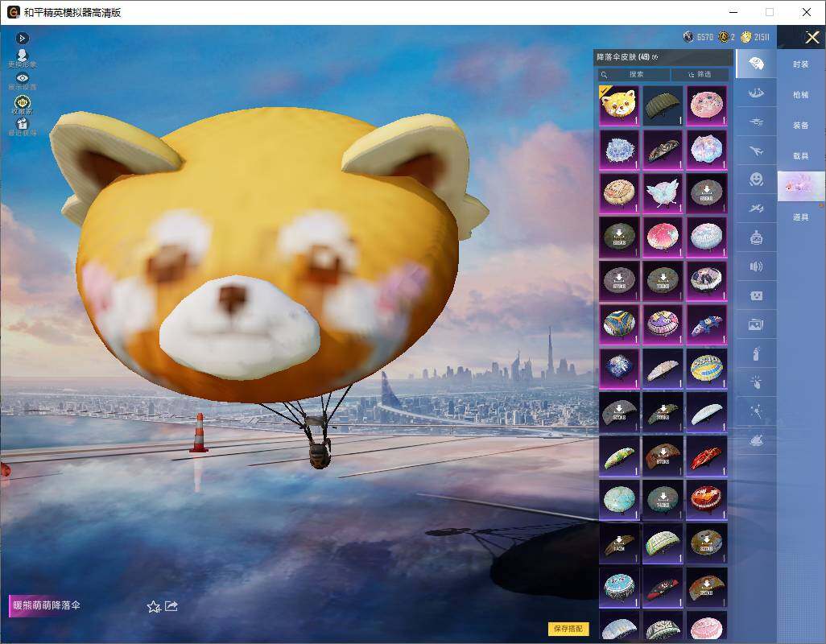
Task: Select the red lantern dome parachute
Action: (x=706, y=499)
